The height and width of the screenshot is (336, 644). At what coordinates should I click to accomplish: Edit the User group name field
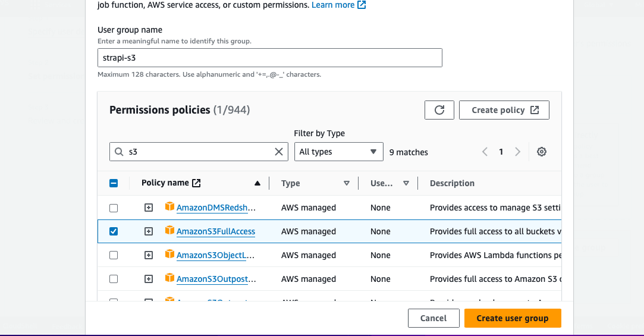270,58
